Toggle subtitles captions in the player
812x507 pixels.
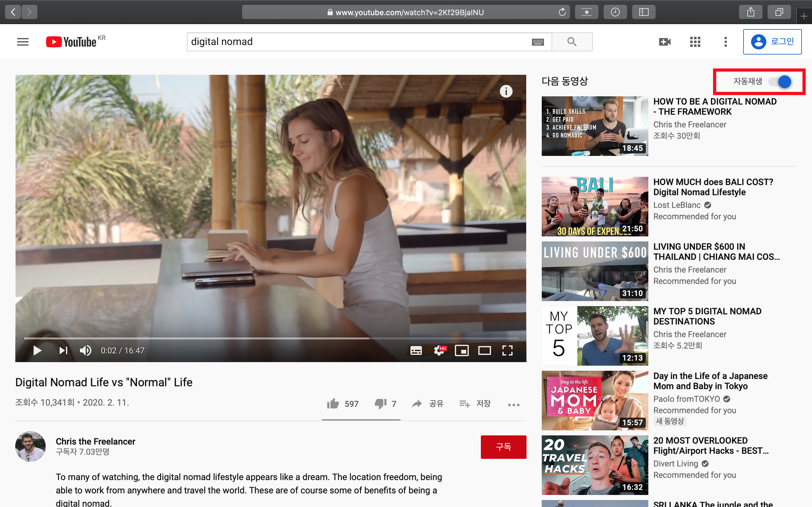(416, 350)
